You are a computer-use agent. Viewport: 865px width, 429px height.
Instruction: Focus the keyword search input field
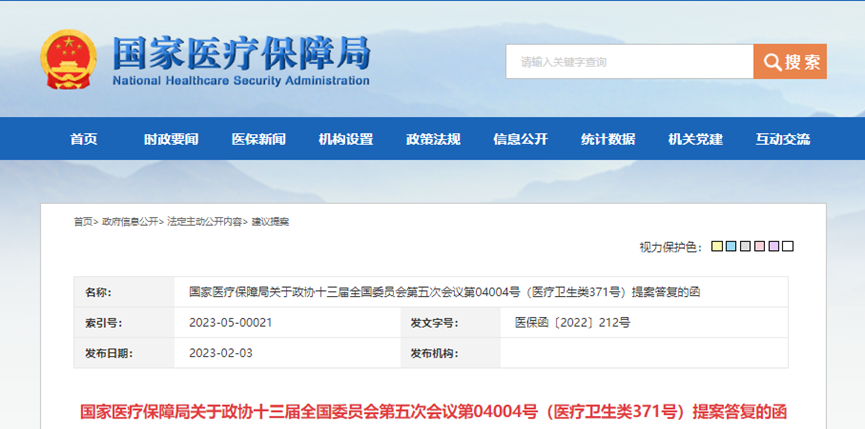629,62
